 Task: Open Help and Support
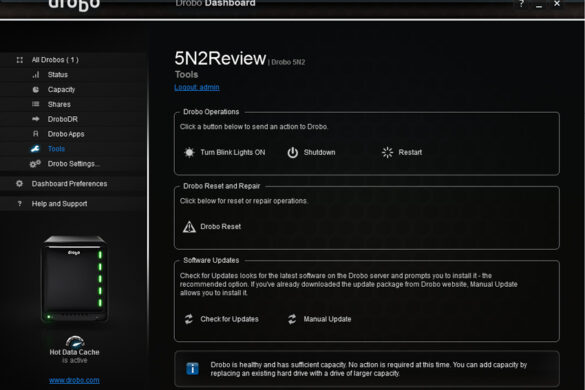tap(59, 204)
